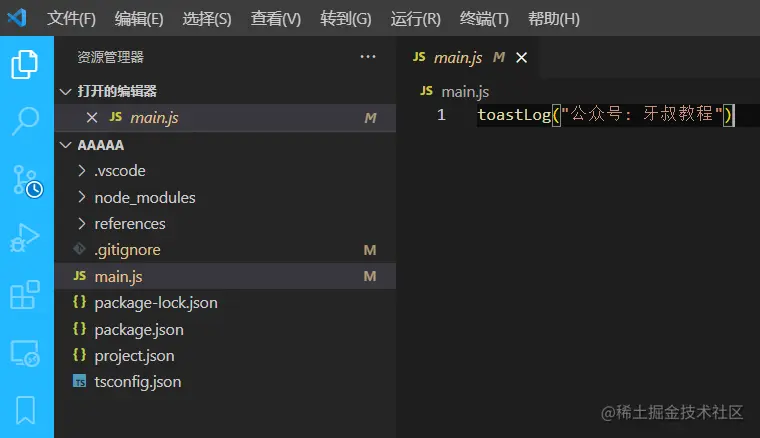The height and width of the screenshot is (438, 760).
Task: Click the VS Code logo icon
Action: (17, 18)
